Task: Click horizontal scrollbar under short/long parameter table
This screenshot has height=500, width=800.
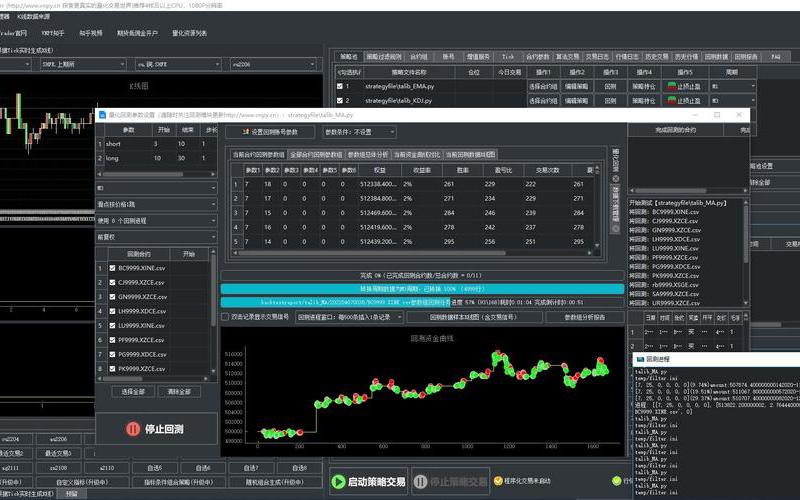Action: click(156, 174)
